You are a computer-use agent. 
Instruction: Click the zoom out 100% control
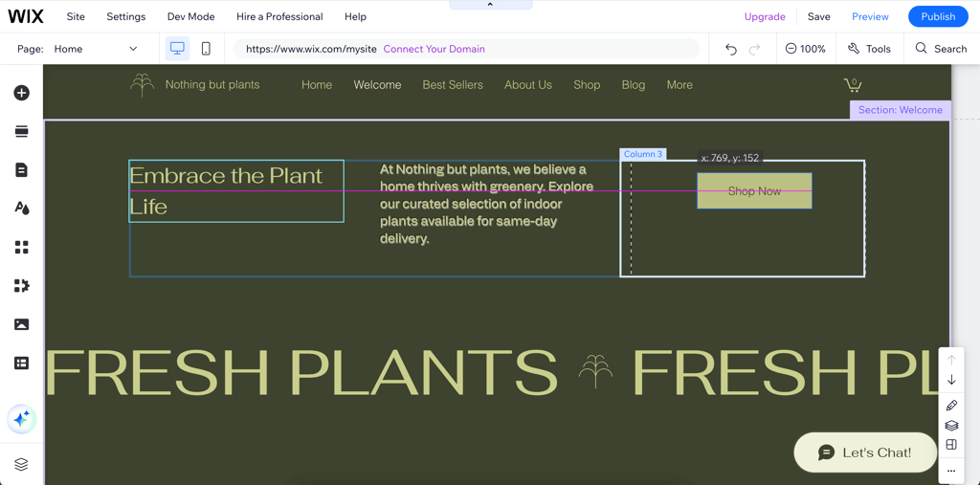coord(805,49)
